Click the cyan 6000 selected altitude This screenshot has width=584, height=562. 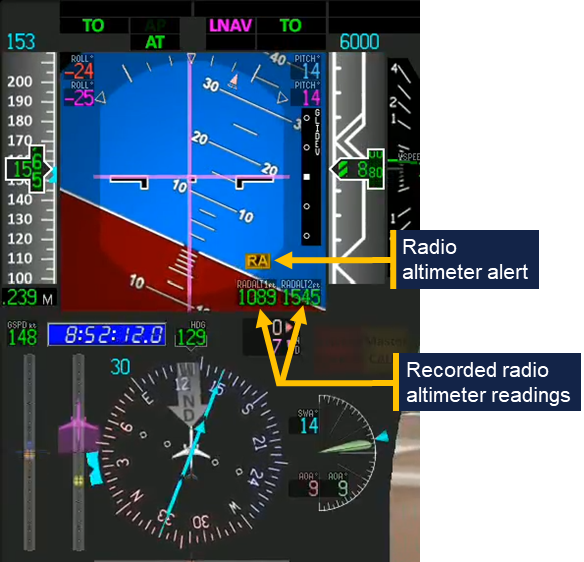(x=359, y=41)
